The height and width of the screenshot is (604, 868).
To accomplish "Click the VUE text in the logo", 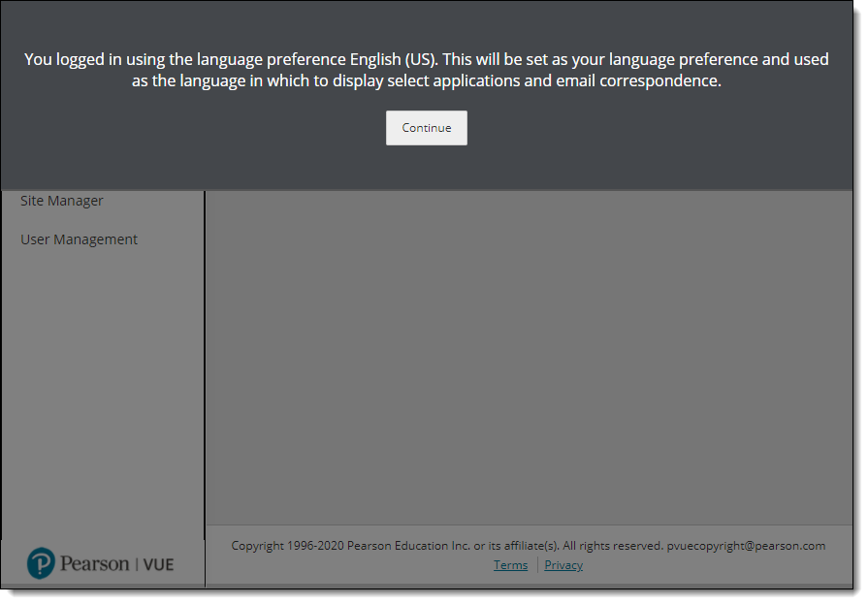I will [x=158, y=564].
